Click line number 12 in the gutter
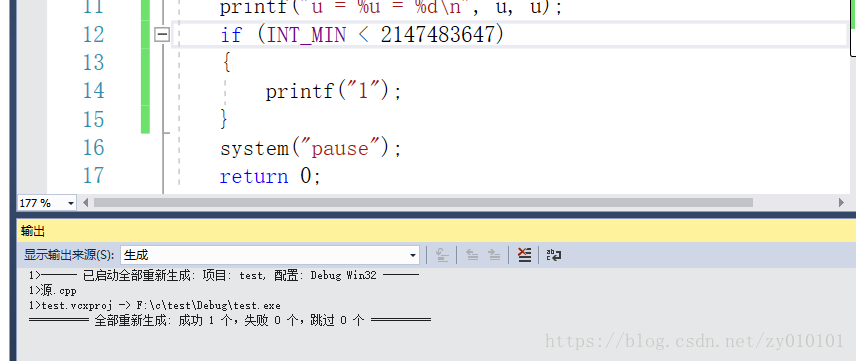The image size is (856, 361). click(93, 35)
